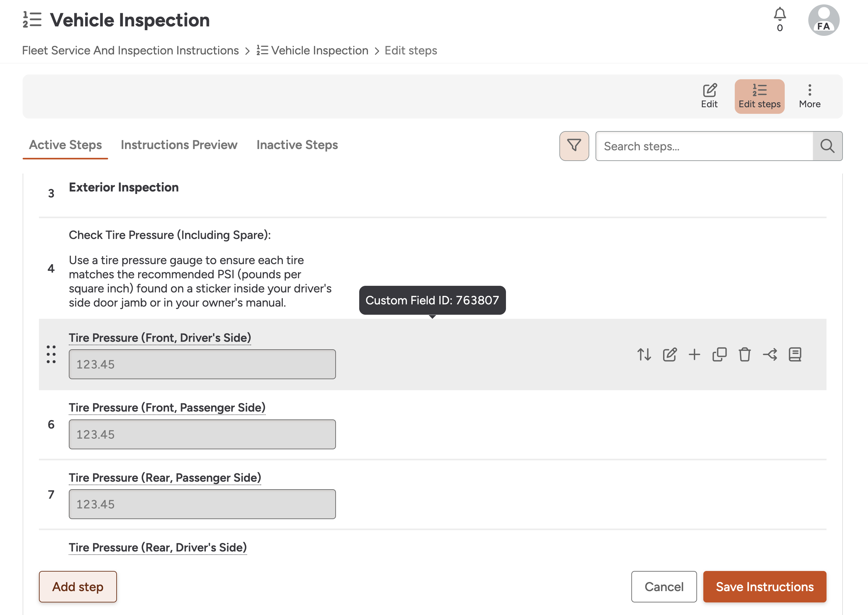Click the drag handle dots on the highlighted step

click(51, 354)
